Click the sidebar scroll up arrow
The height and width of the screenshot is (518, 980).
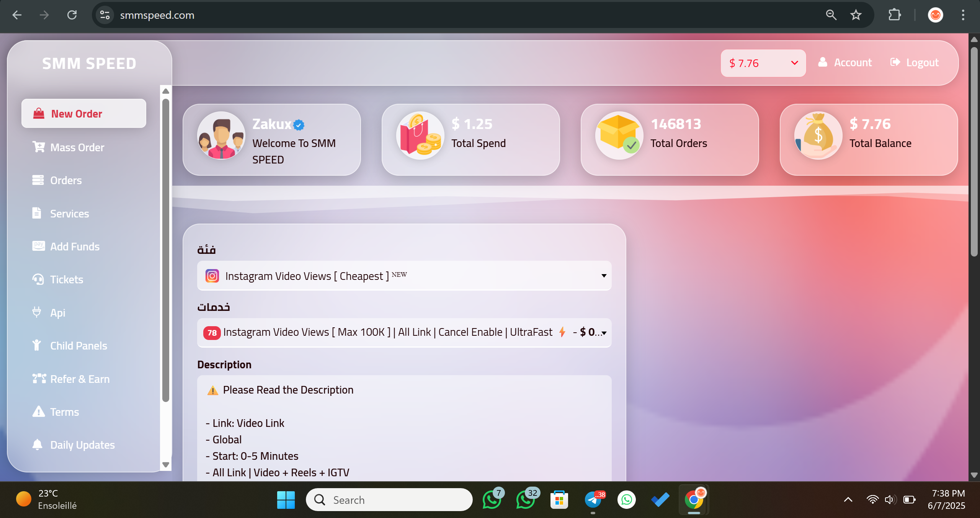pos(166,91)
